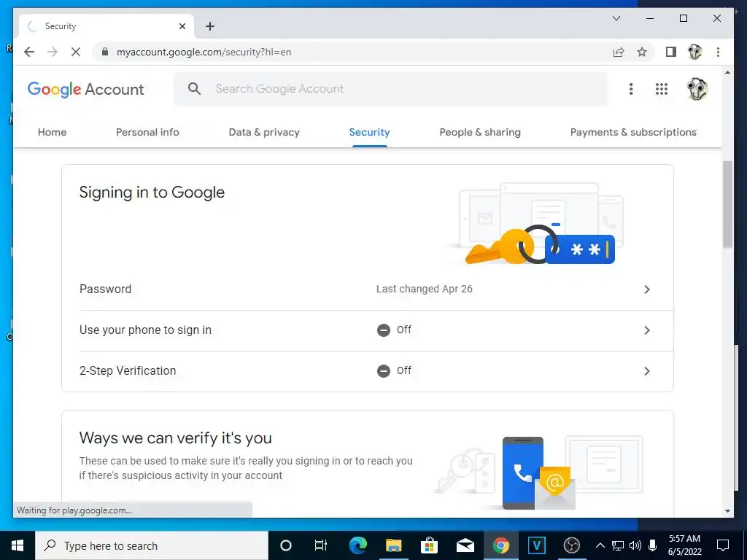
Task: Open the volume tray icon
Action: [x=635, y=545]
